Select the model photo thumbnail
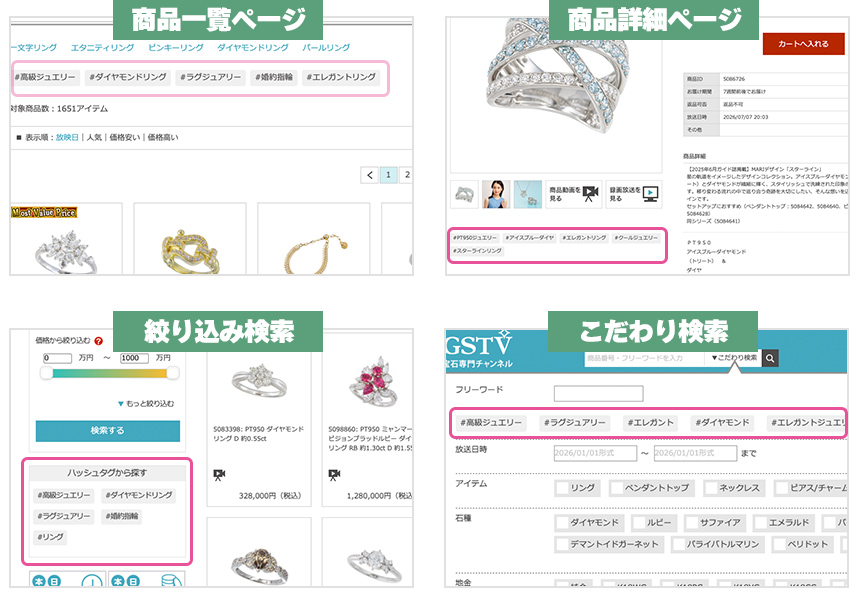Viewport: 860px width, 600px height. [x=496, y=194]
